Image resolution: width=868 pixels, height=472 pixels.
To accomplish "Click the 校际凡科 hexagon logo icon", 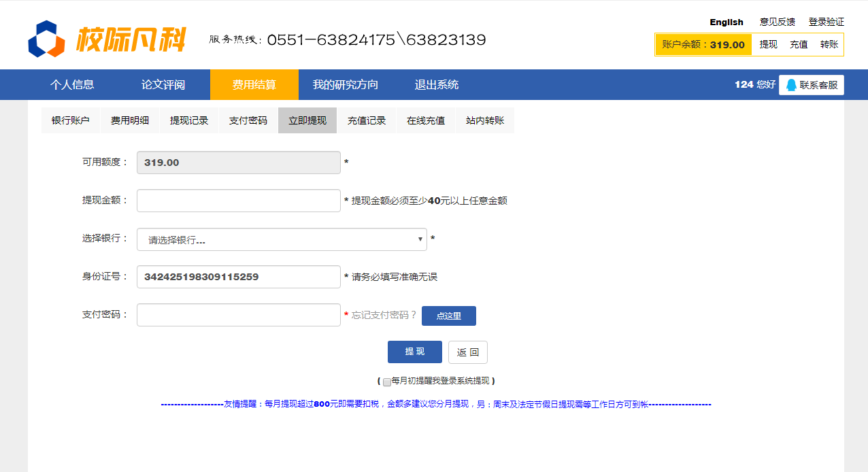I will (x=46, y=39).
